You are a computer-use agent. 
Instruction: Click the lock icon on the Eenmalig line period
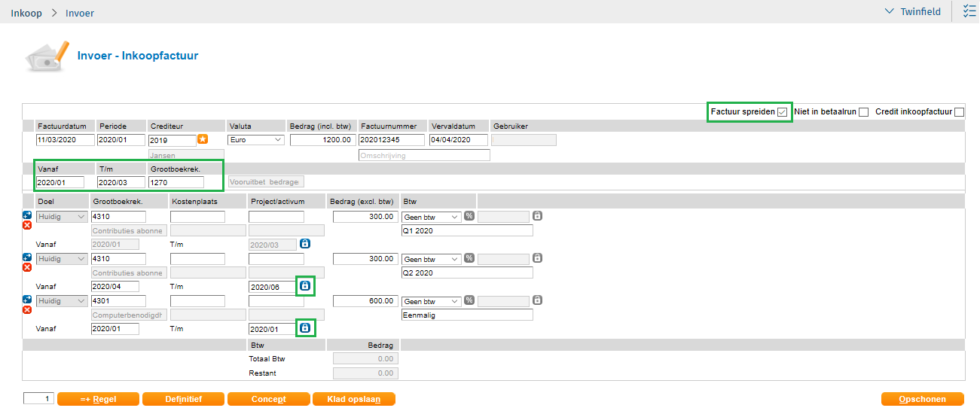pos(305,328)
